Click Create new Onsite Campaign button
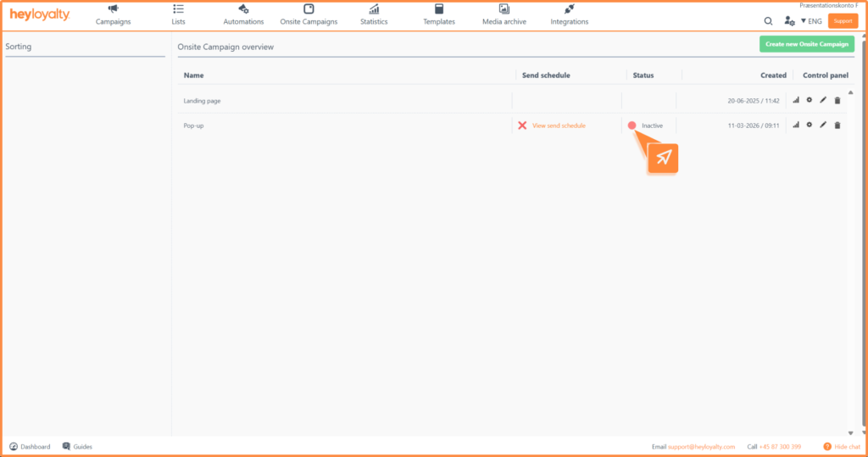 point(806,44)
